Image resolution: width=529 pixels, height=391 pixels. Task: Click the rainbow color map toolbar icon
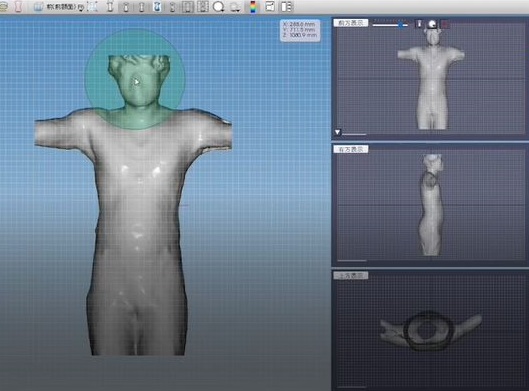point(253,7)
